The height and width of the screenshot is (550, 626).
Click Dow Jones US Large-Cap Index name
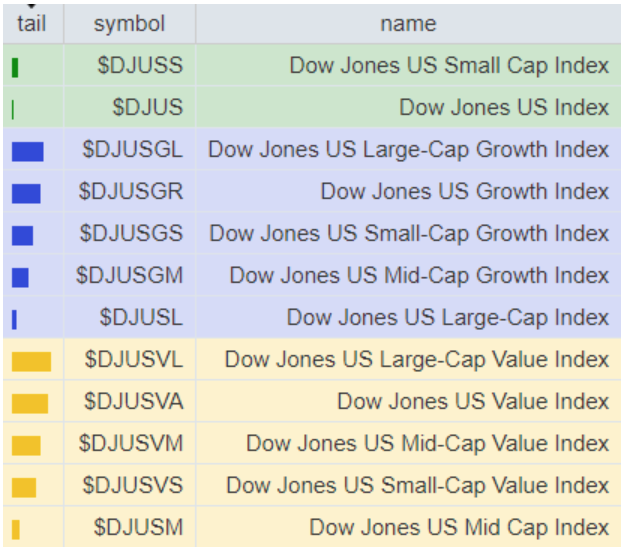pyautogui.click(x=447, y=318)
